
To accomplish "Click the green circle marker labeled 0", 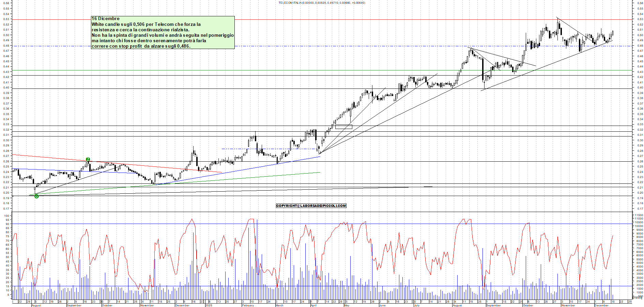I will click(36, 196).
